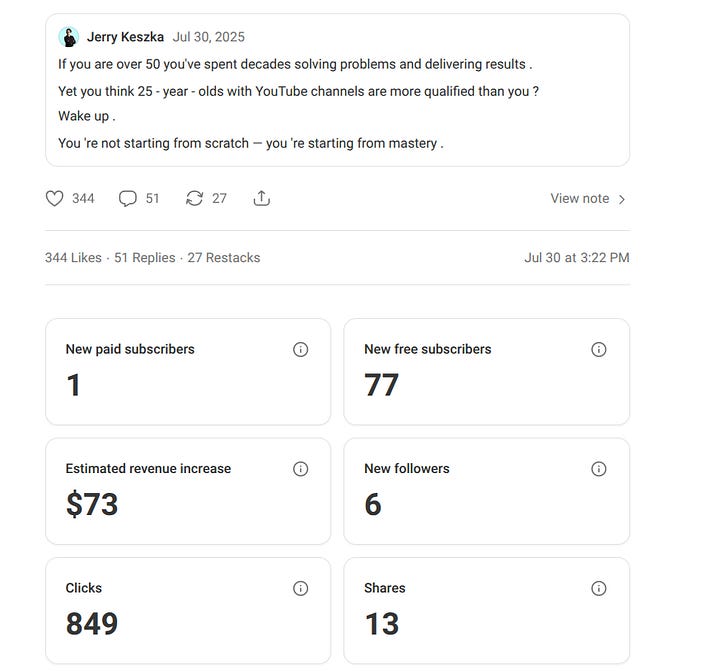
Task: Open the View note link
Action: point(579,198)
